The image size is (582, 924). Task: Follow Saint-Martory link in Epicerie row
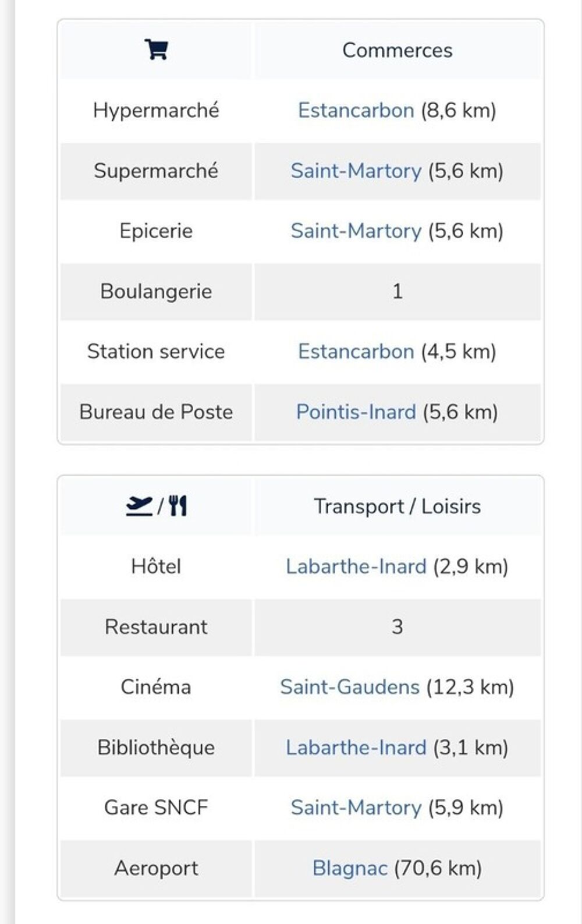(356, 231)
